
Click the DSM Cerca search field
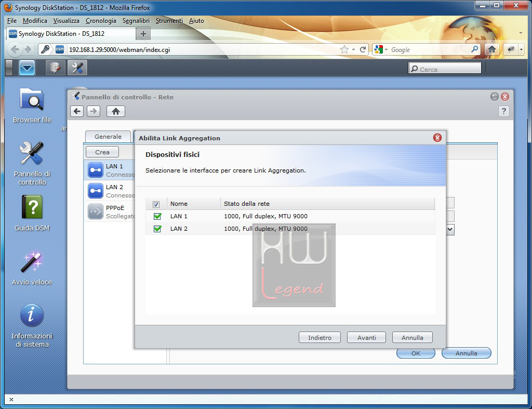(445, 68)
